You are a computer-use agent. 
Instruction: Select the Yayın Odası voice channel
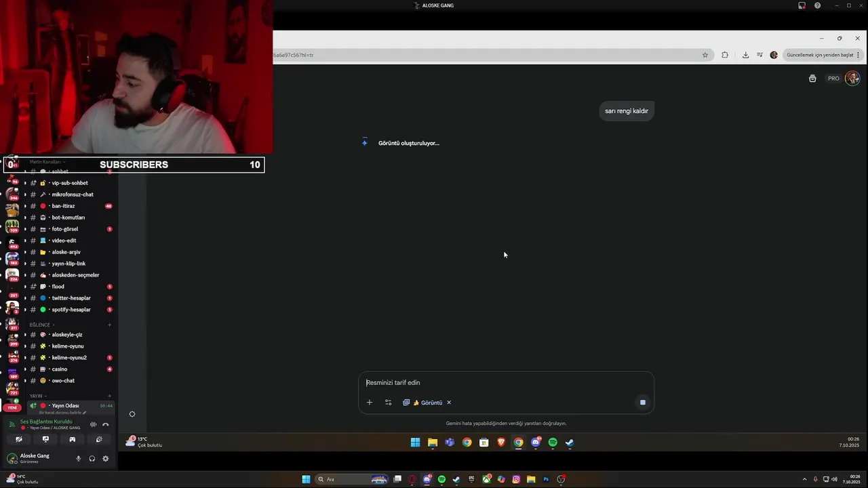point(71,406)
